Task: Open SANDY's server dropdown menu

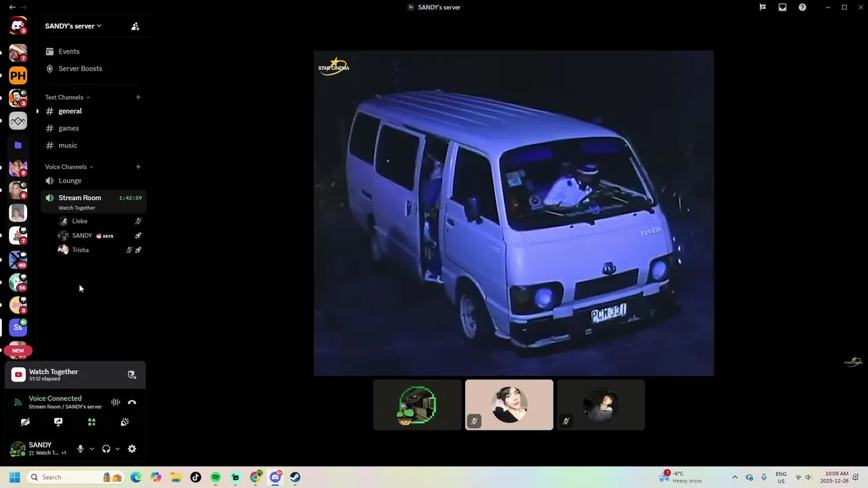Action: click(x=73, y=26)
